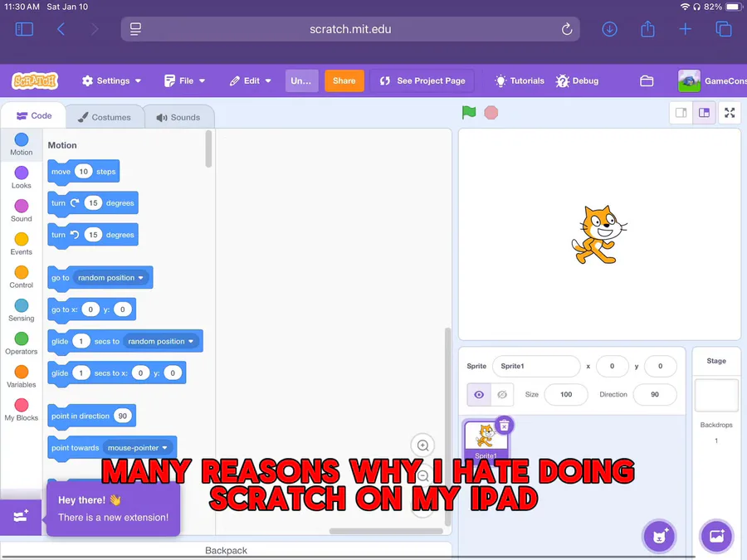Select the My Blocks category
The height and width of the screenshot is (560, 747).
[22, 411]
